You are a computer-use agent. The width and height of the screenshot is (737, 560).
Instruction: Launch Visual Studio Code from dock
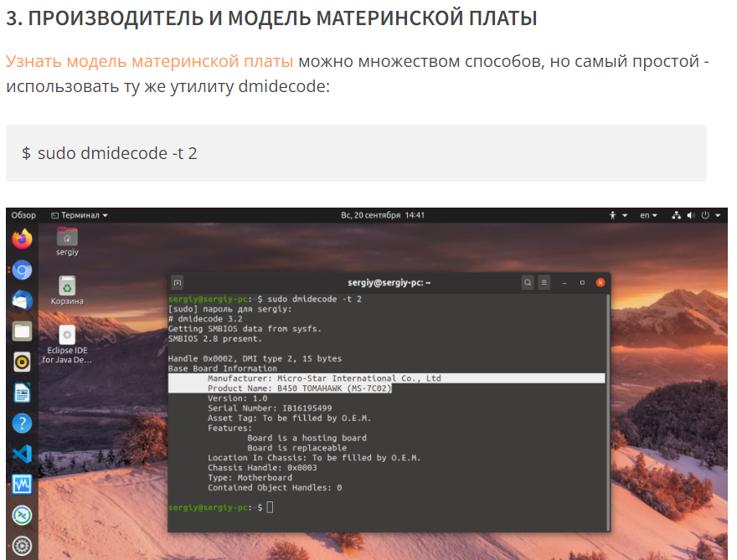(x=22, y=454)
